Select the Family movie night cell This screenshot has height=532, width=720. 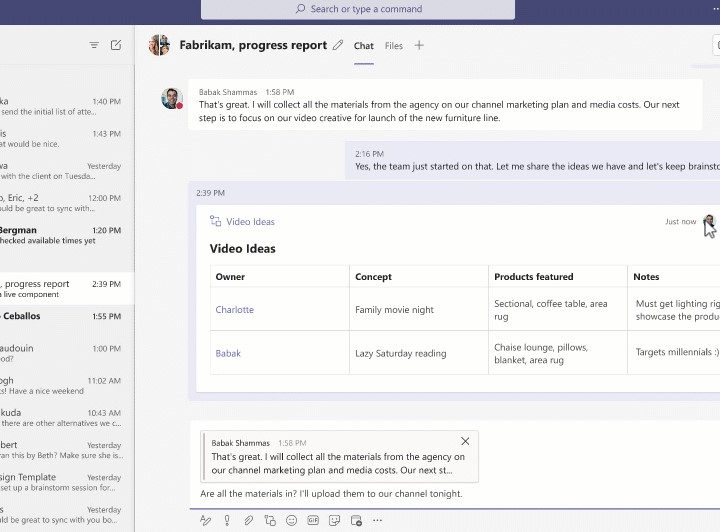click(419, 309)
